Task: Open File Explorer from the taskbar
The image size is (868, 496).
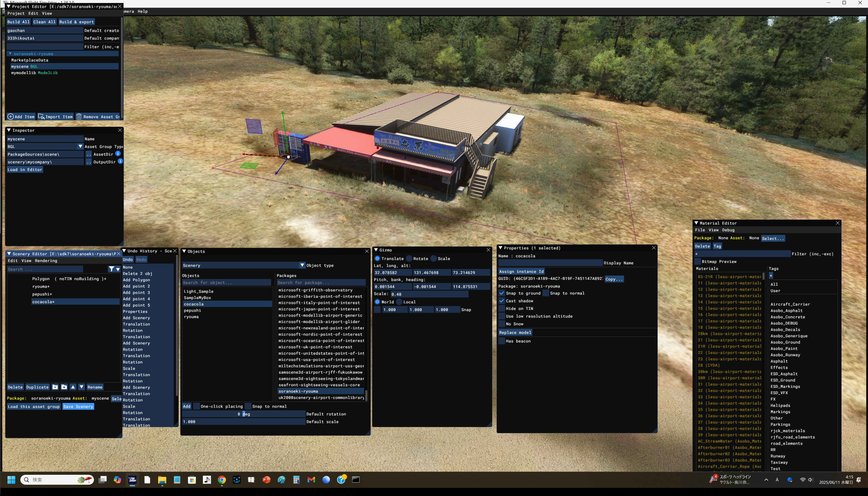Action: (x=162, y=480)
